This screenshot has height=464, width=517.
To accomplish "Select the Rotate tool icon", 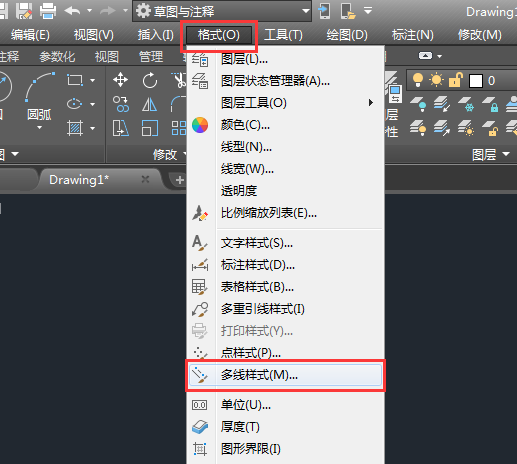I will tap(150, 80).
